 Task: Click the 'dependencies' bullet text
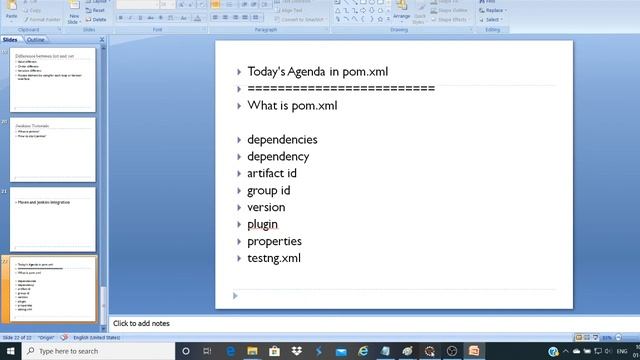click(282, 140)
